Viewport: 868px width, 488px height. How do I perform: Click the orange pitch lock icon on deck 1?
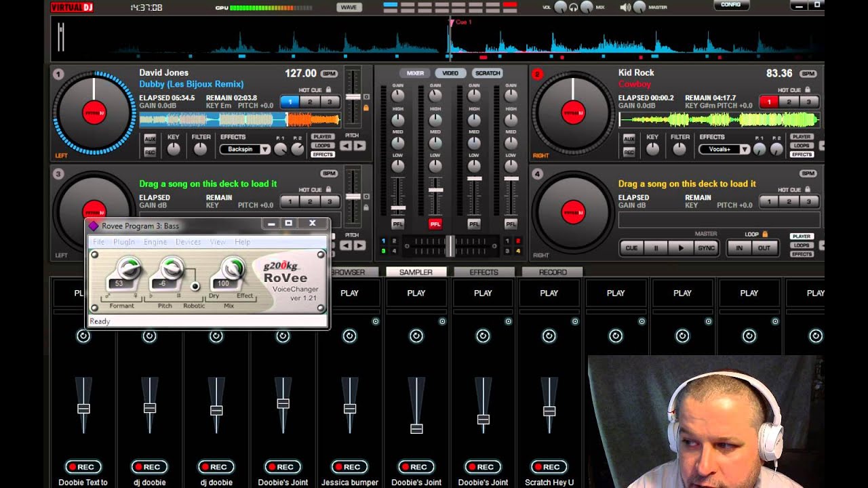[x=366, y=107]
